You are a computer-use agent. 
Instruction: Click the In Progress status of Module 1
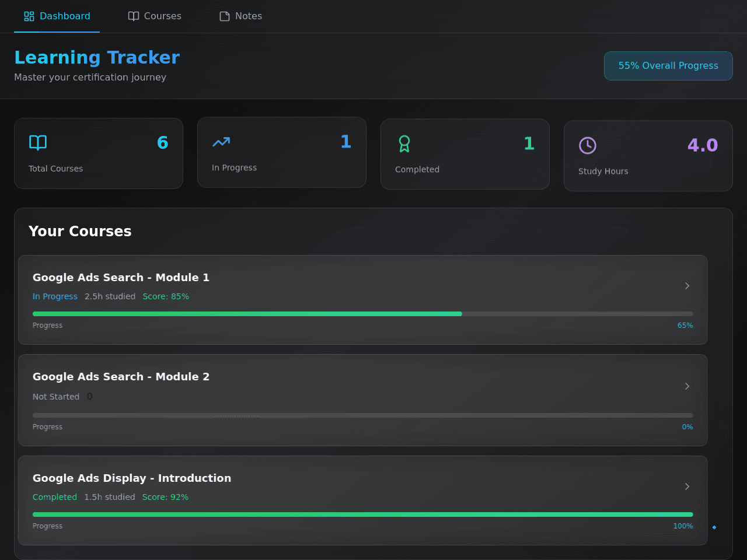click(55, 296)
